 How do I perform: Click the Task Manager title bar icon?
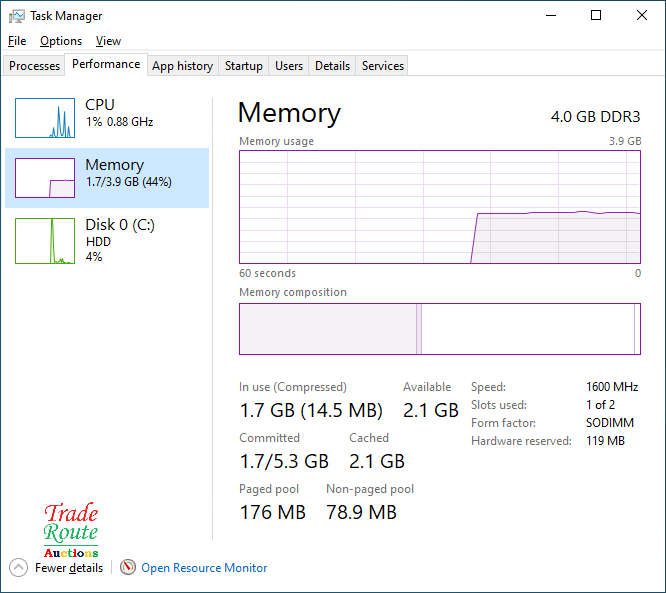16,16
